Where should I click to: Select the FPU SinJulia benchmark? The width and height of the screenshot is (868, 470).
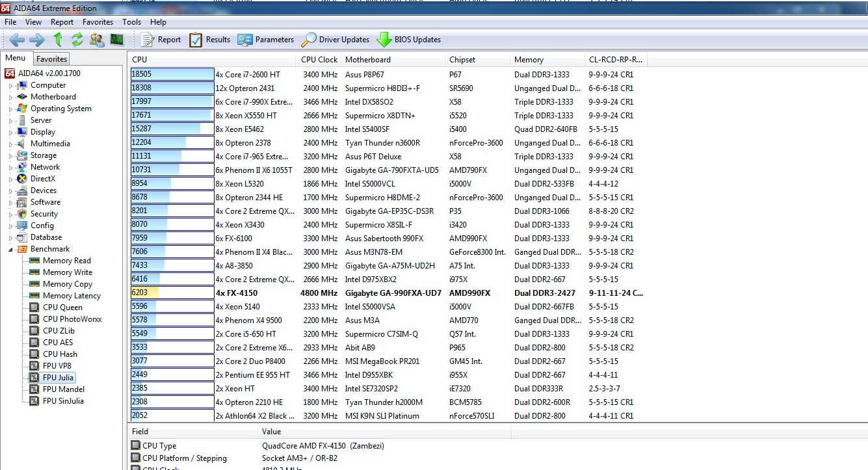point(63,401)
